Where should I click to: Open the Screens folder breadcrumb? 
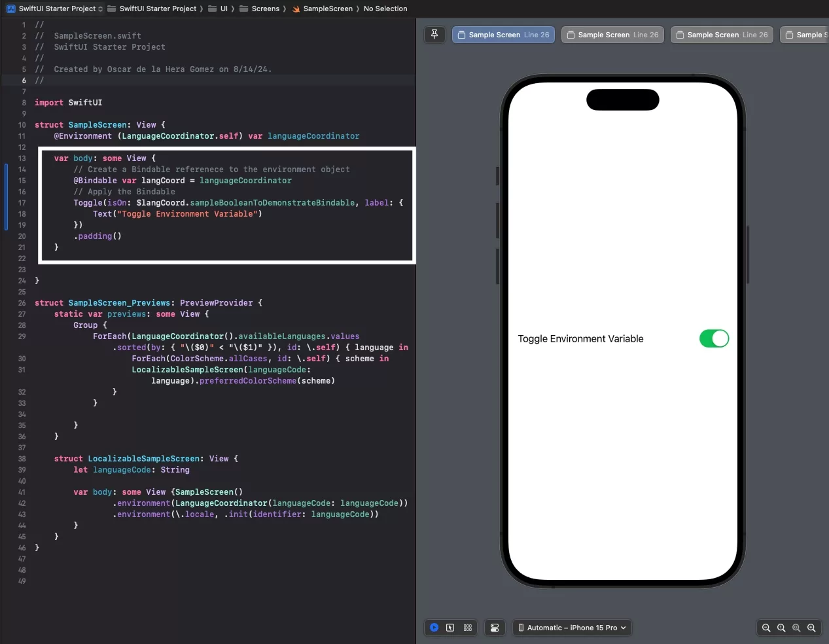259,9
